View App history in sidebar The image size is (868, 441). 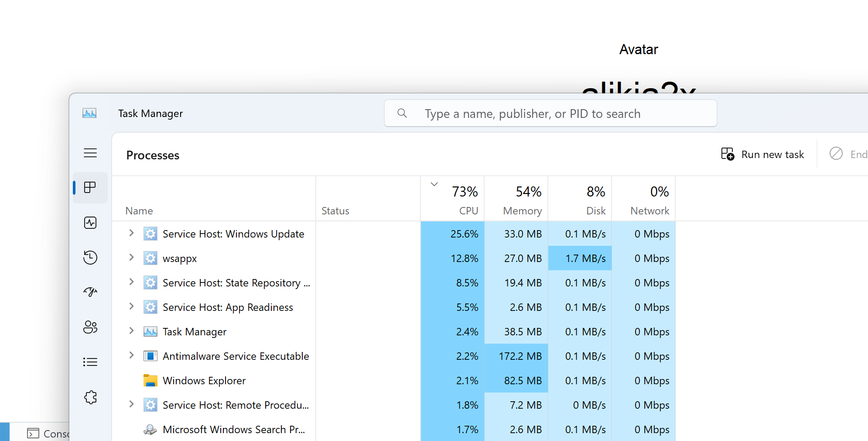pyautogui.click(x=90, y=258)
